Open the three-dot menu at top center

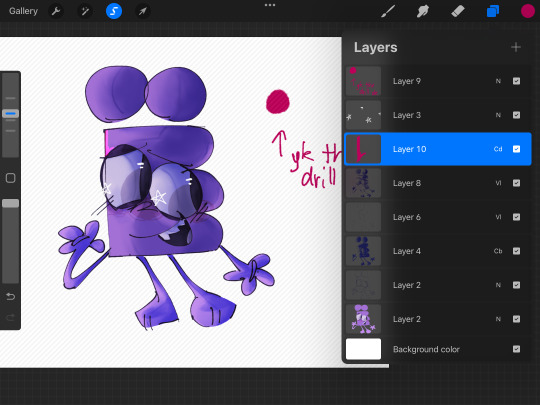click(270, 5)
